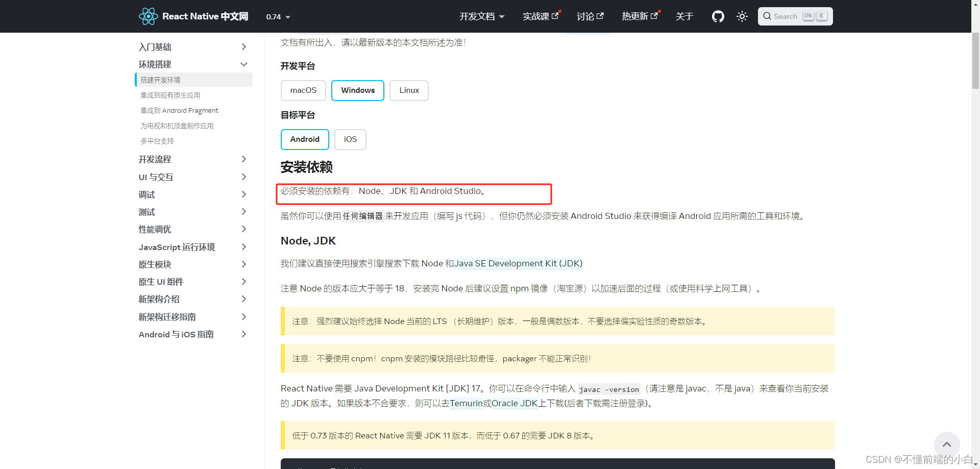The width and height of the screenshot is (980, 469).
Task: Click the page vertical scrollbar thumb
Action: [975, 61]
